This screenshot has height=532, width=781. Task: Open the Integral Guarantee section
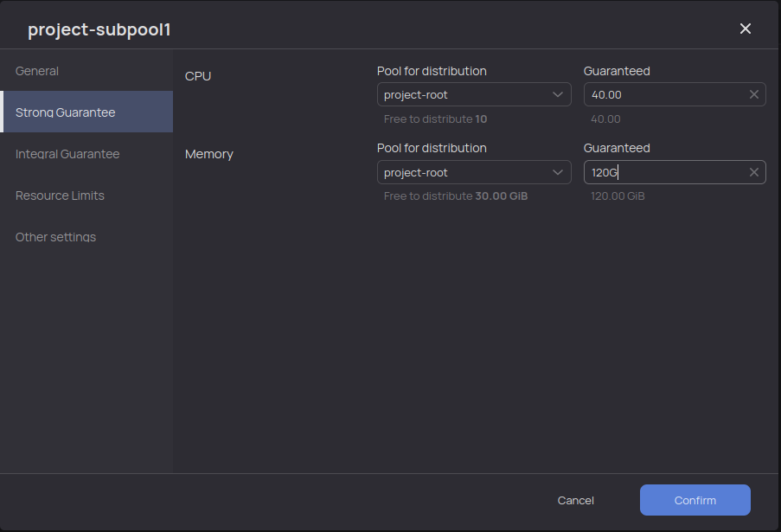pos(67,153)
